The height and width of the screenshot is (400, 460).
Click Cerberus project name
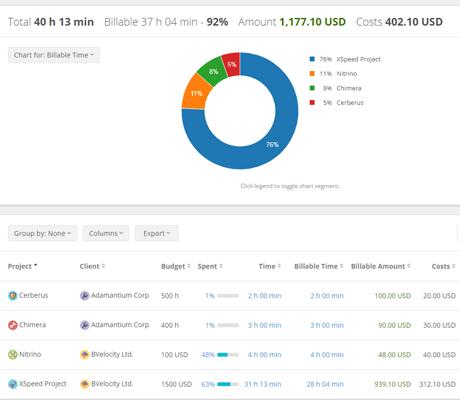point(34,295)
